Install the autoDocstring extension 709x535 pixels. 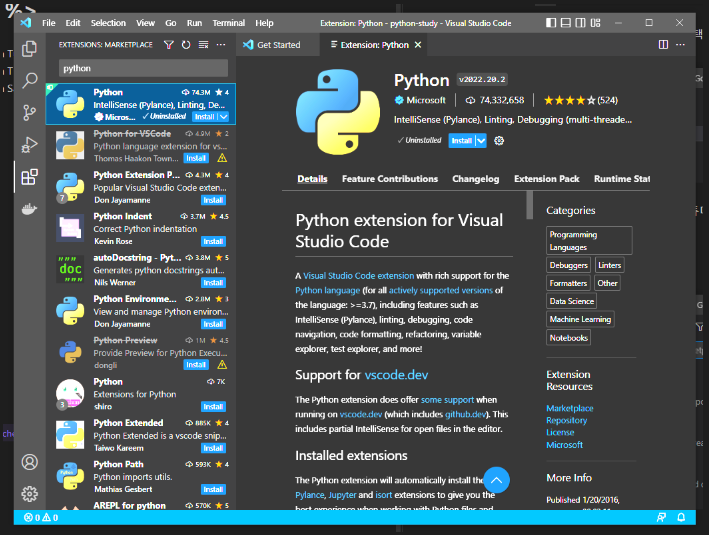pyautogui.click(x=213, y=283)
